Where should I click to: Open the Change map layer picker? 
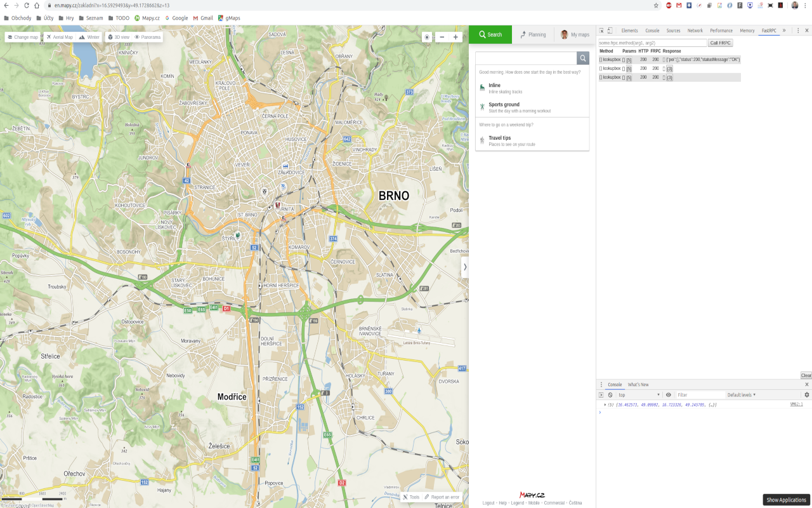coord(23,37)
